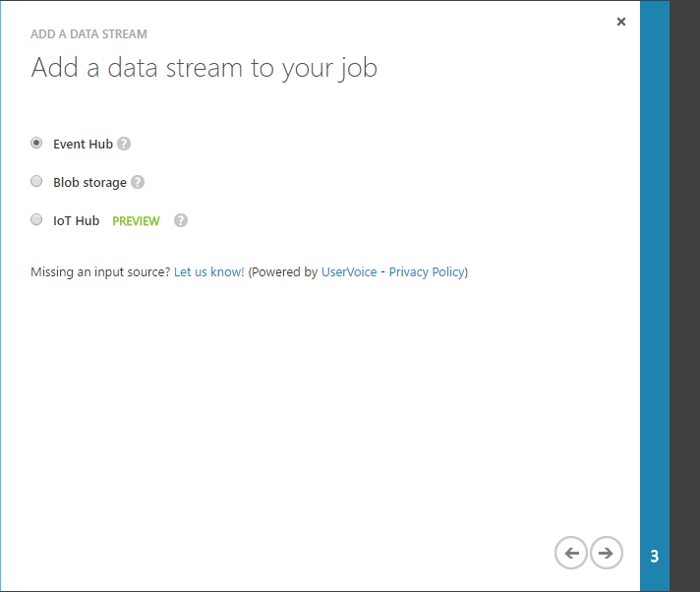Click the PREVIEW label beside IoT Hub
The height and width of the screenshot is (592, 700).
[x=136, y=221]
